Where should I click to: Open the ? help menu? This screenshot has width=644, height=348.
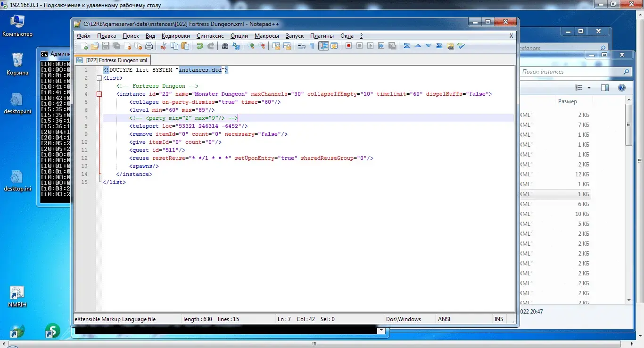point(361,36)
